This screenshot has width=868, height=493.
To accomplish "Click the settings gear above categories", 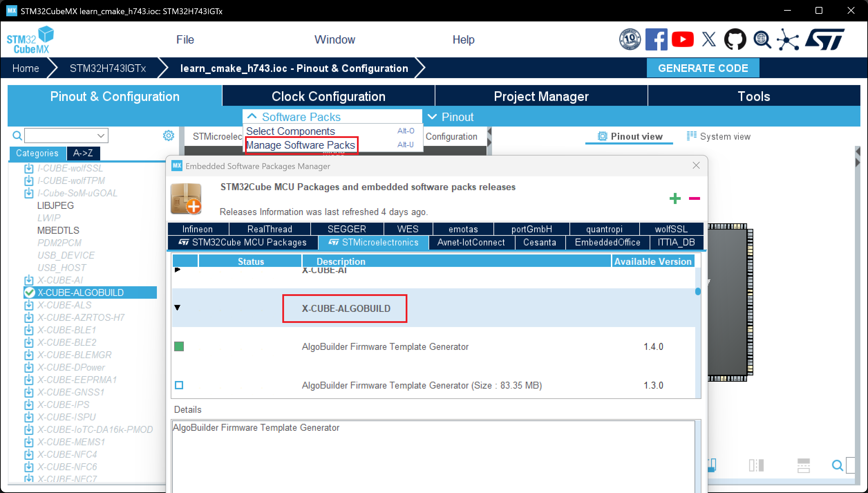I will [x=168, y=136].
